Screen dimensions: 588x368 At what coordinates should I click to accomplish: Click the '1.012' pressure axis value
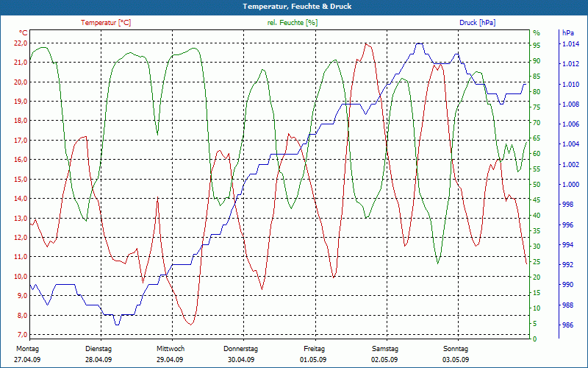tap(570, 64)
